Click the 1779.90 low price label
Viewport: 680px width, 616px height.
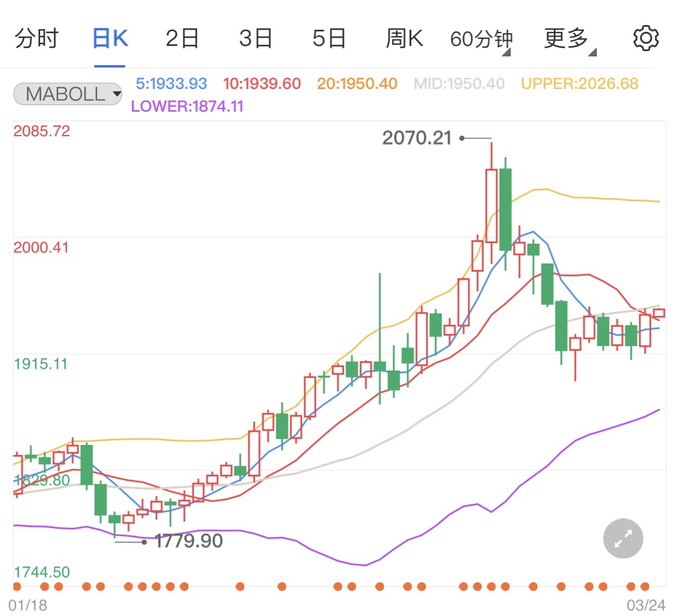(x=188, y=541)
